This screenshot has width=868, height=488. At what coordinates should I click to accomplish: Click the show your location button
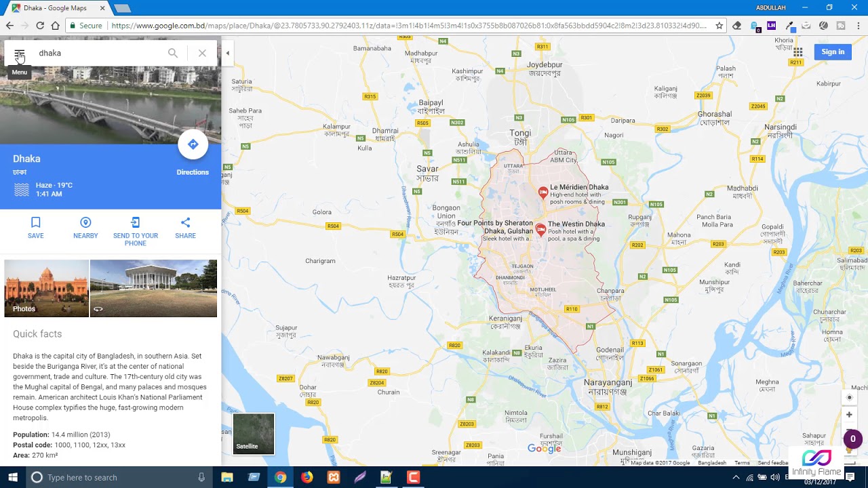tap(848, 397)
